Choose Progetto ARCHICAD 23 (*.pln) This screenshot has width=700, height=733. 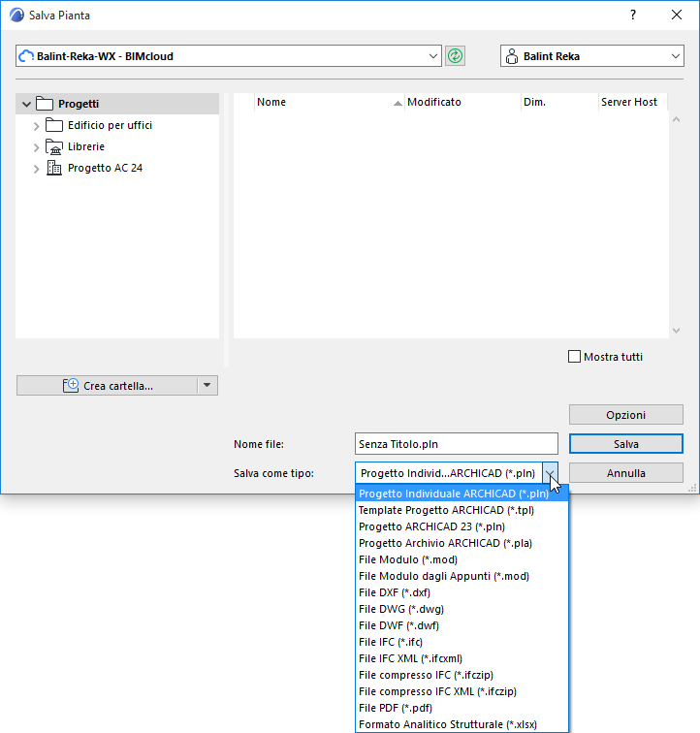(x=462, y=526)
